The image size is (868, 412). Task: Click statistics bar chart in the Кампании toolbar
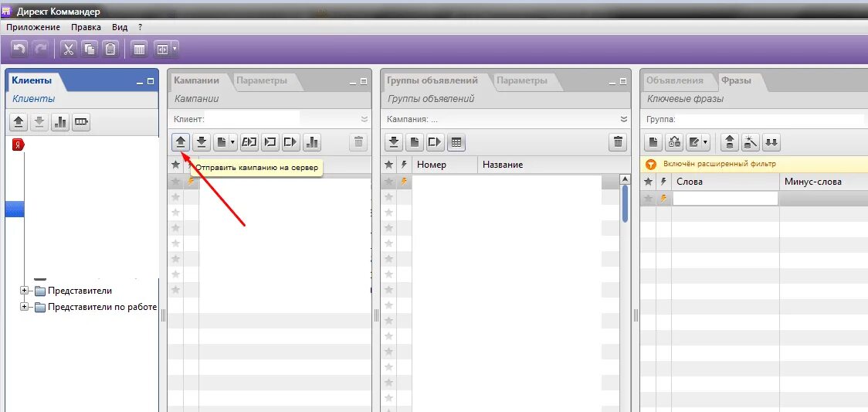click(312, 142)
